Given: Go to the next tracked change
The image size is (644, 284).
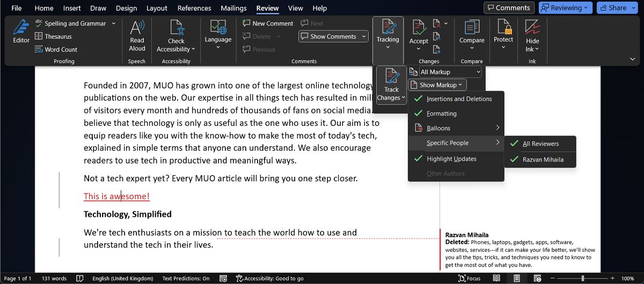Looking at the screenshot, I should pyautogui.click(x=436, y=49).
